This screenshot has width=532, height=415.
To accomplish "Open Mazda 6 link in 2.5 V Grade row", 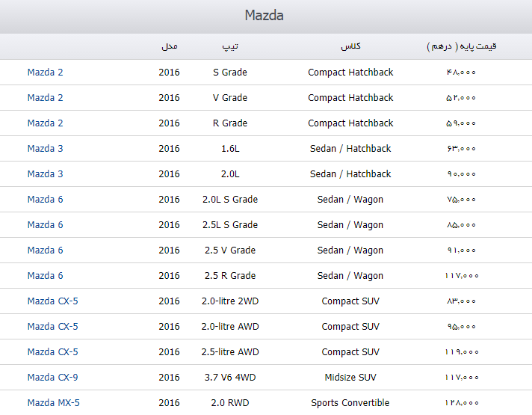I will 45,250.
